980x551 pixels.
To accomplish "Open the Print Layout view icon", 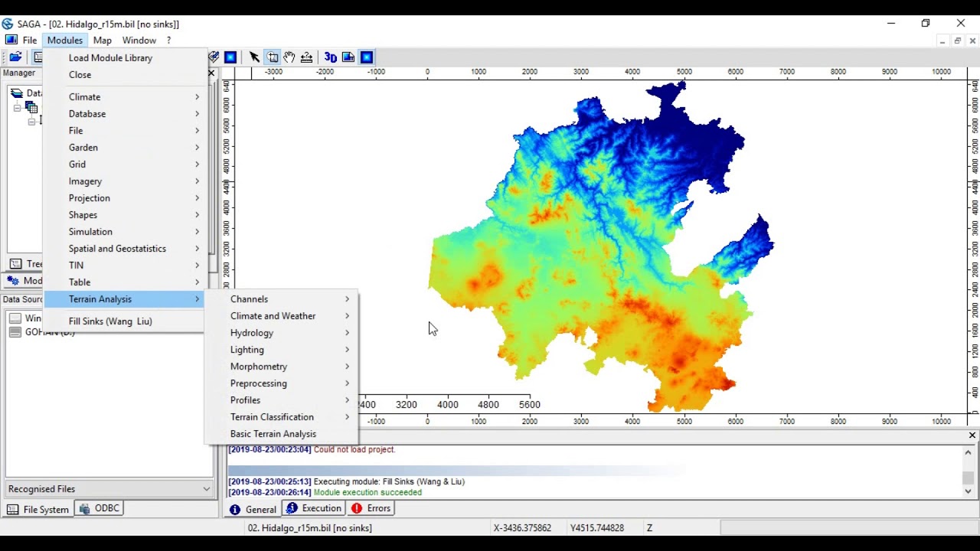I will (x=348, y=57).
